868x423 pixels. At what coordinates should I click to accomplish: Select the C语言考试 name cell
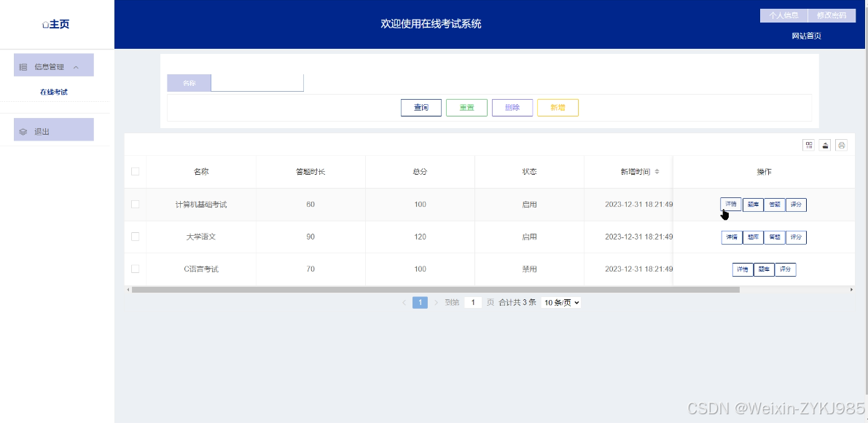[201, 269]
